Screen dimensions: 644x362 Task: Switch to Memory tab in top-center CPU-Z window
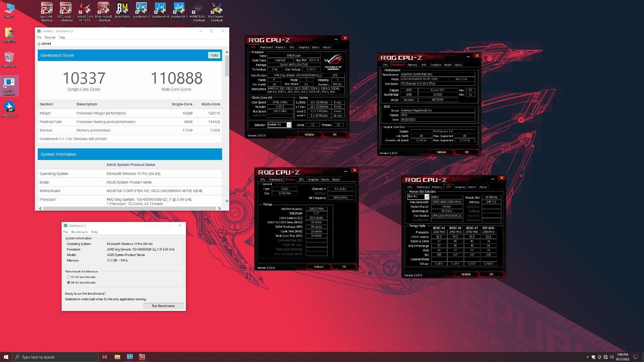(x=280, y=47)
